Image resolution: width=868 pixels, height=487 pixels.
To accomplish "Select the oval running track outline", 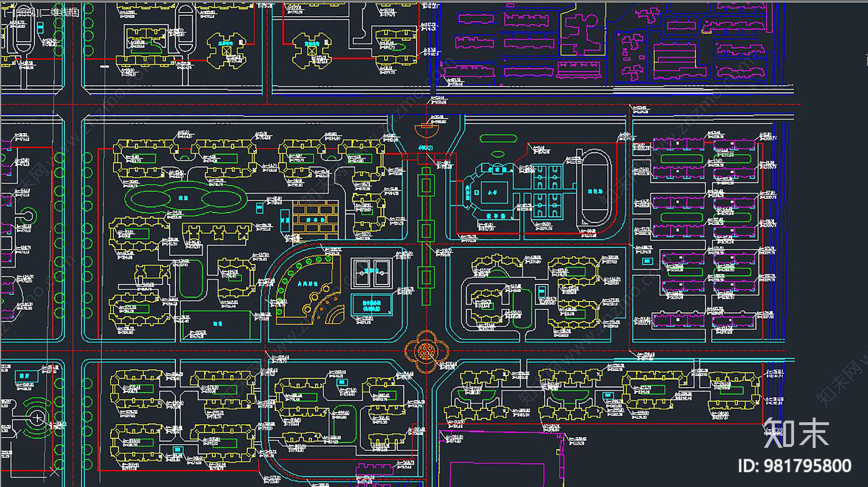I will 595,188.
